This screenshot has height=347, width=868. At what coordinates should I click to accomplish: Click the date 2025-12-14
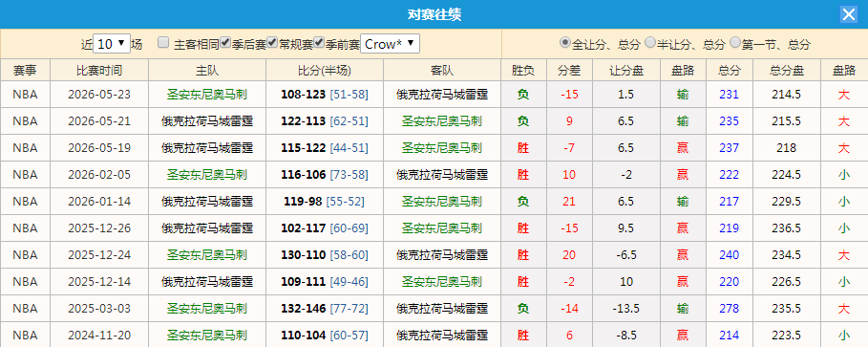click(99, 282)
